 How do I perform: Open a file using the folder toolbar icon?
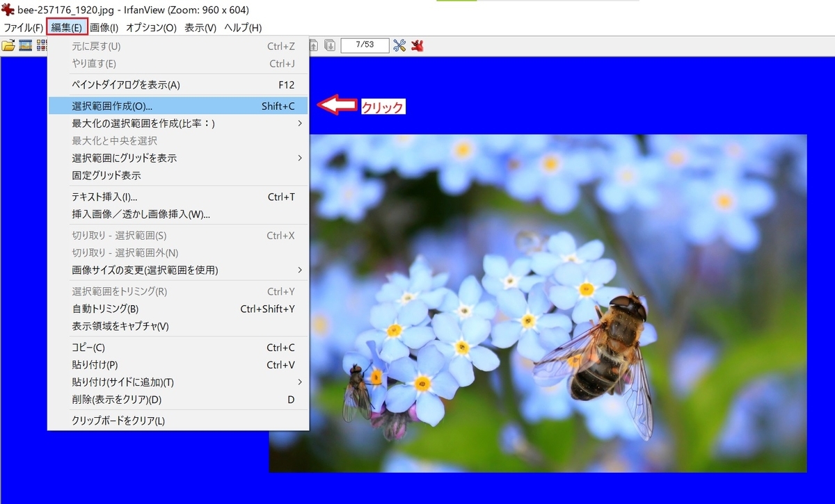point(8,45)
